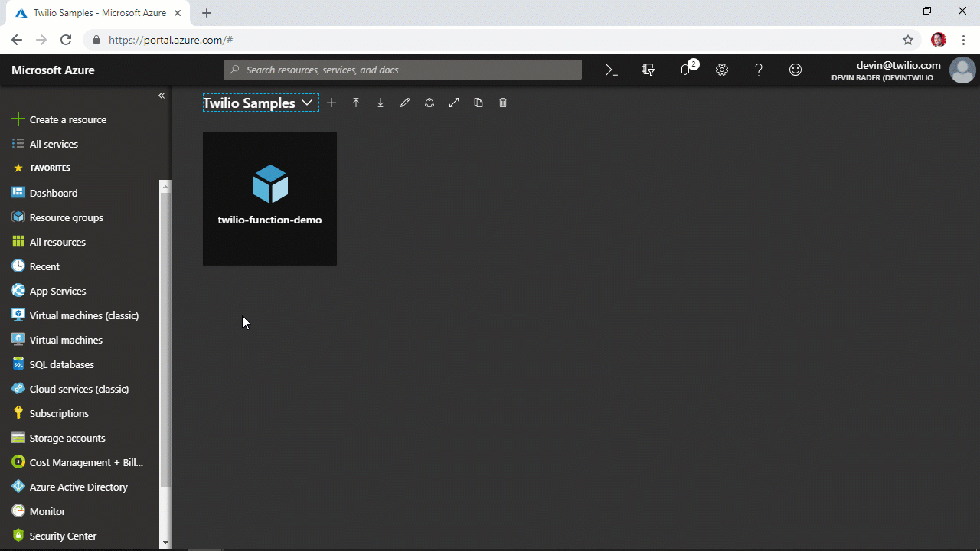Click the feedback smiley icon
The width and height of the screenshot is (980, 551).
pos(795,70)
